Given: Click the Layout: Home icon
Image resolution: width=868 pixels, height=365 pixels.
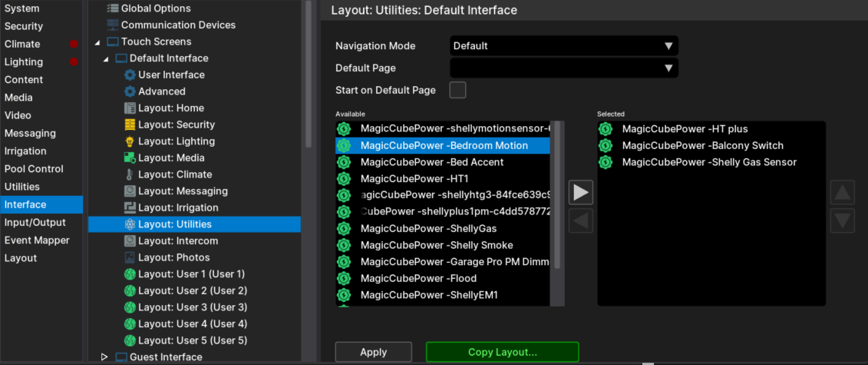Looking at the screenshot, I should (x=130, y=108).
